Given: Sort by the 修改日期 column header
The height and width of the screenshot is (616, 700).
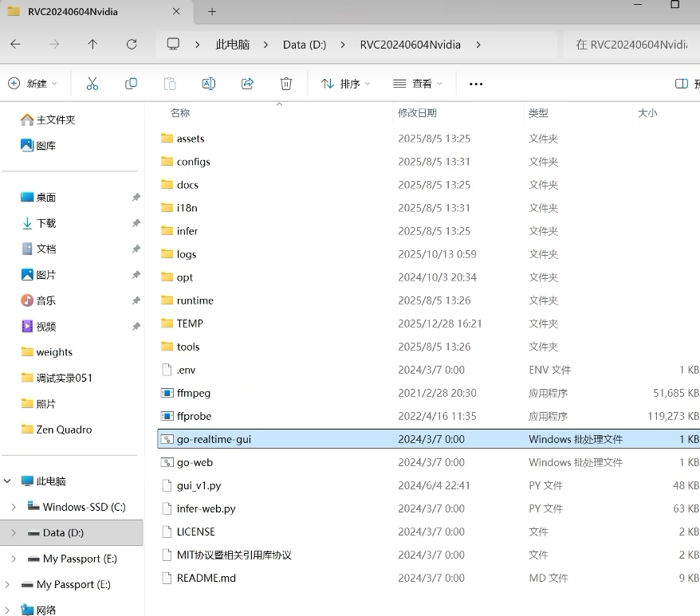Looking at the screenshot, I should [x=417, y=113].
